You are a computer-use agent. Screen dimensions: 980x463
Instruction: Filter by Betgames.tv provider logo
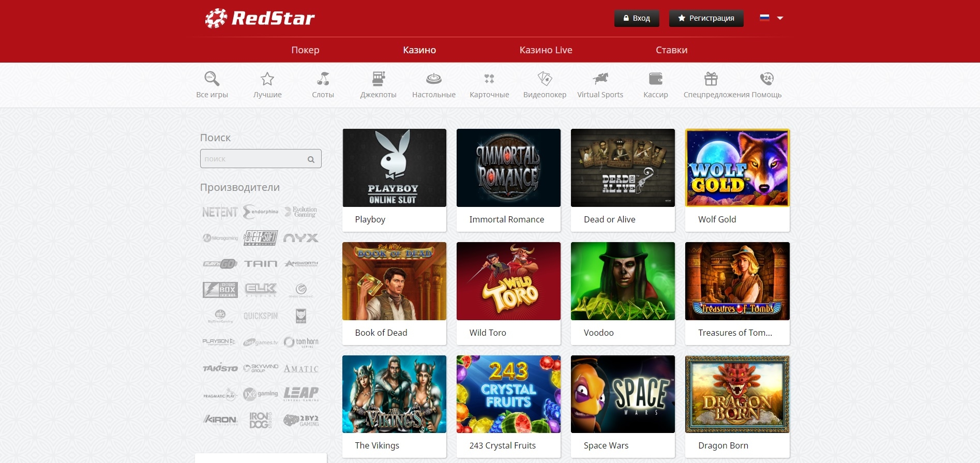tap(261, 342)
